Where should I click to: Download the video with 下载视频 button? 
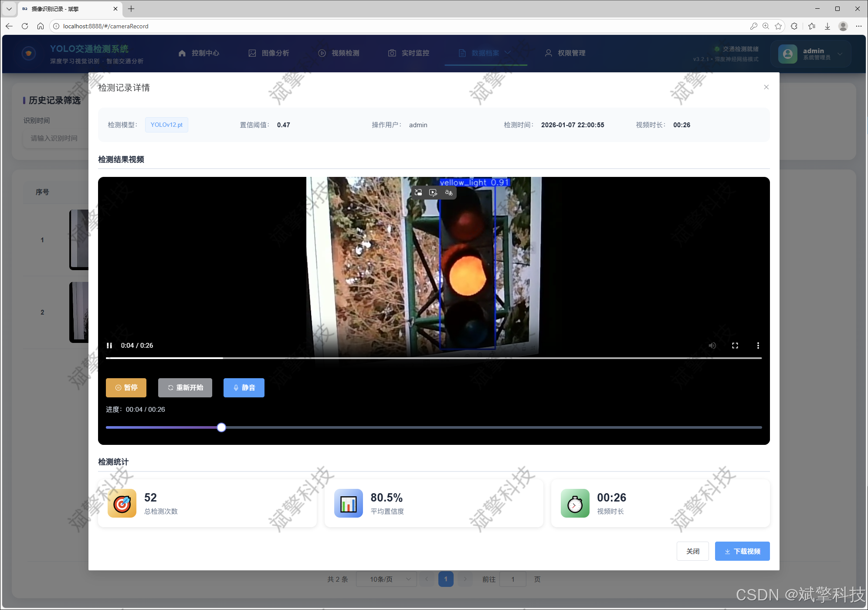point(742,551)
